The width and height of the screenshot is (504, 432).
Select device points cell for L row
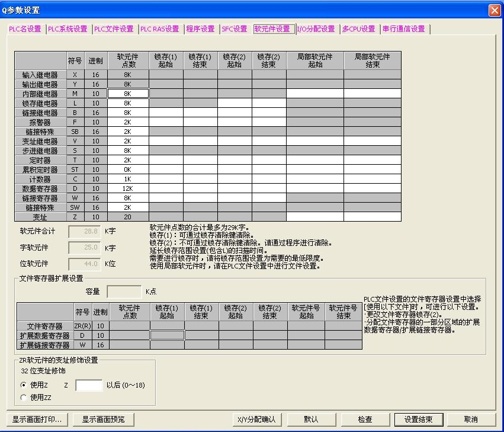pyautogui.click(x=129, y=103)
